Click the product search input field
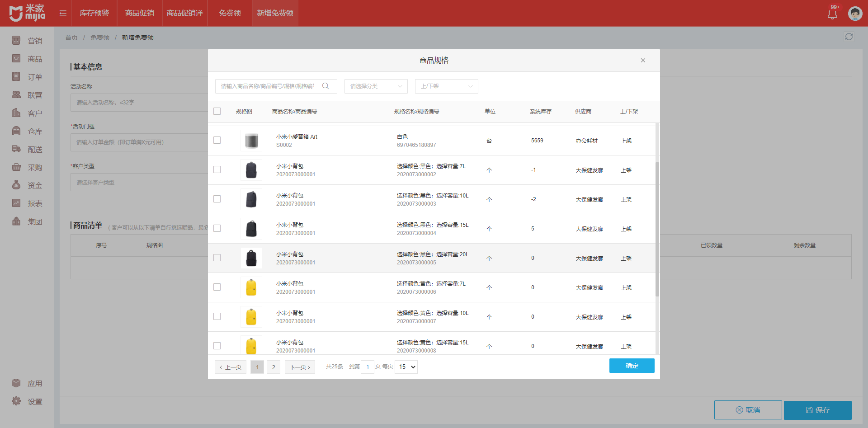The height and width of the screenshot is (428, 868). (268, 86)
